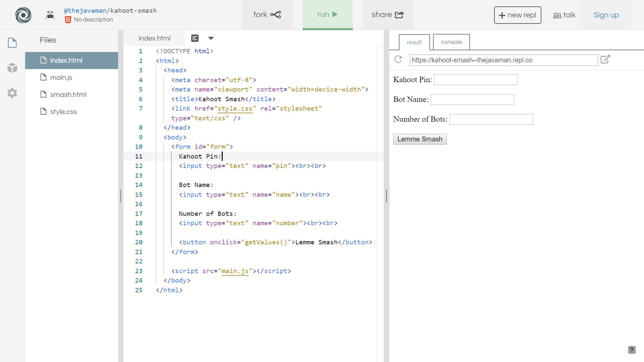Viewport: 644px width, 362px height.
Task: Click line number 11 in gutter
Action: [x=139, y=157]
